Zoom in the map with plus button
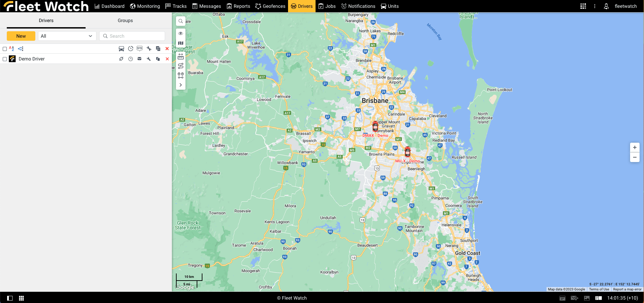This screenshot has height=303, width=644. 635,147
